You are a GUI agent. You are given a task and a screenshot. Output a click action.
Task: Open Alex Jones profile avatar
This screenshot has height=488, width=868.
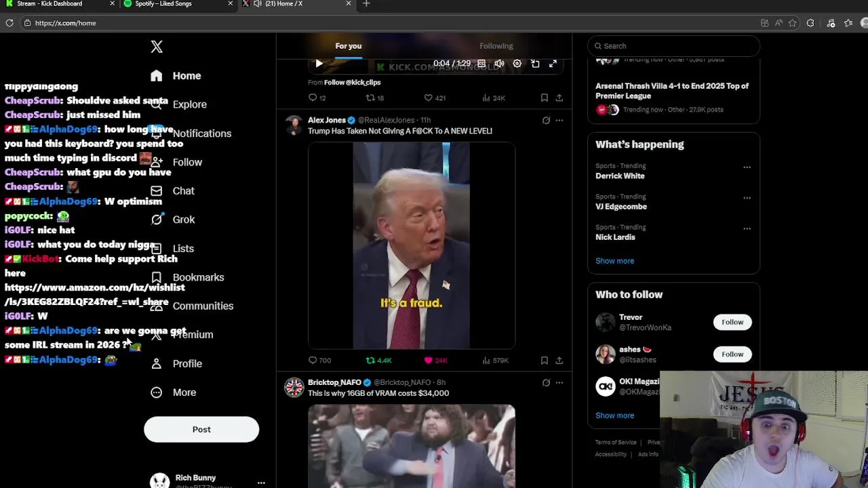(294, 125)
